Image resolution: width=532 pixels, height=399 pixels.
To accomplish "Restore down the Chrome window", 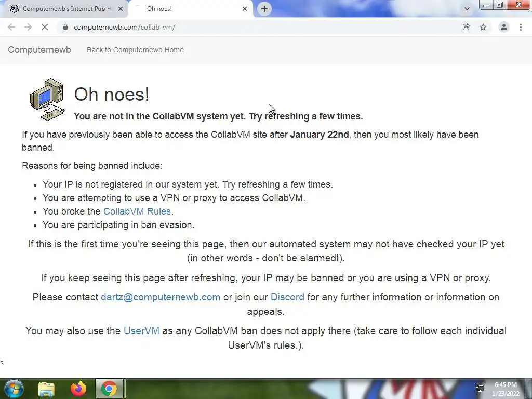I will click(x=499, y=5).
